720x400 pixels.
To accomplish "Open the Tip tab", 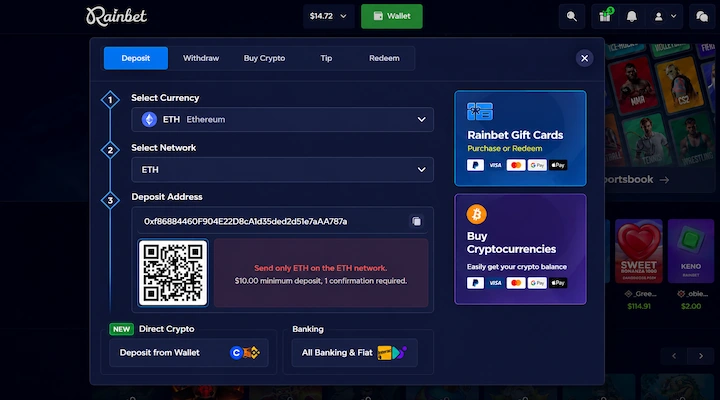I will (326, 58).
